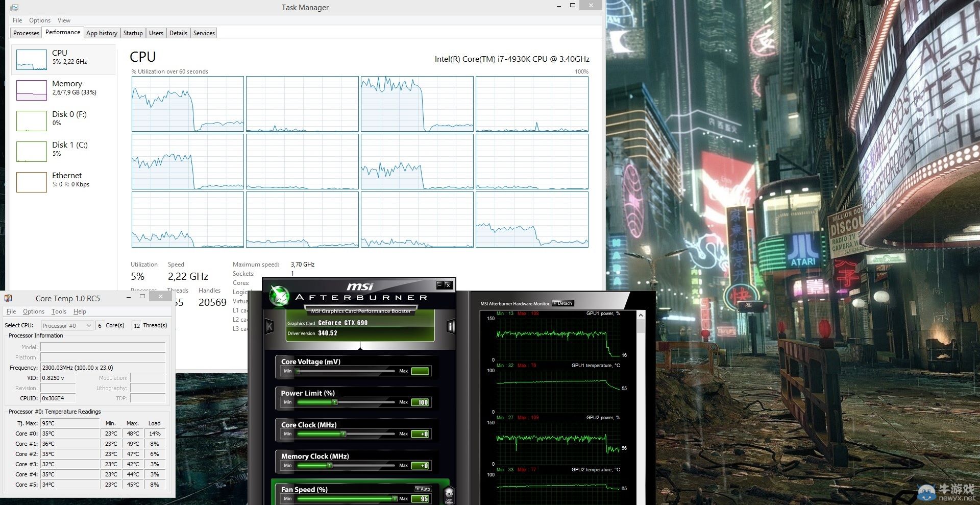The width and height of the screenshot is (980, 505).
Task: Click the Core Temp title bar app icon
Action: click(x=8, y=298)
